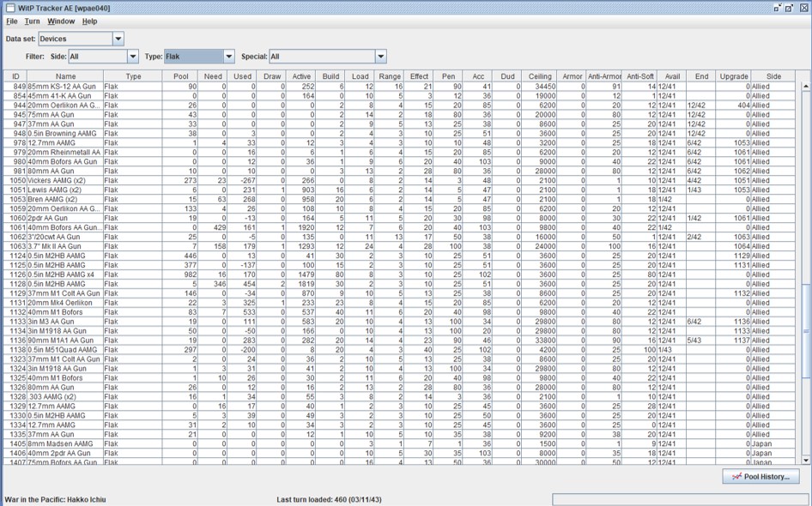Expand the Data set dropdown
Image resolution: width=812 pixels, height=506 pixels.
click(118, 39)
